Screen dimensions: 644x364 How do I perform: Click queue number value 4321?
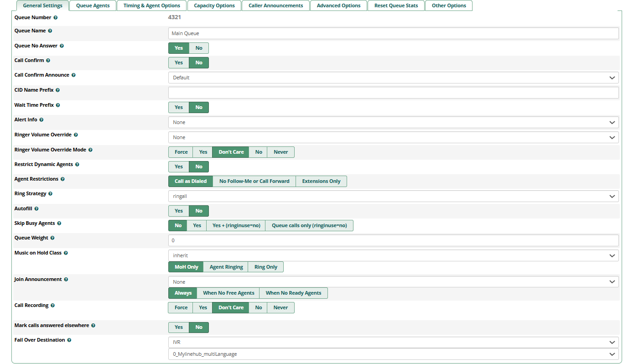point(175,18)
